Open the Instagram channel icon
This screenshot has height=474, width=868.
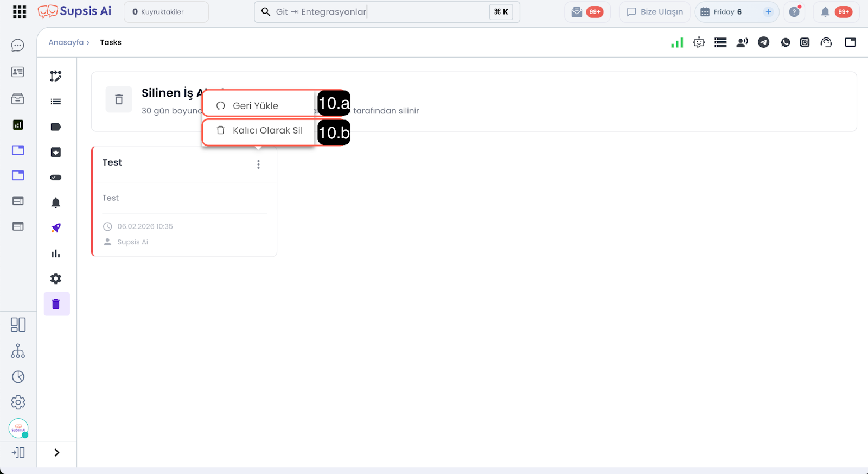(805, 42)
